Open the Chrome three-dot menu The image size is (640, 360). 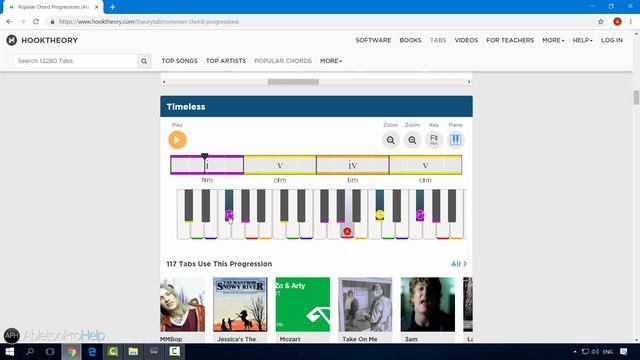click(x=631, y=22)
